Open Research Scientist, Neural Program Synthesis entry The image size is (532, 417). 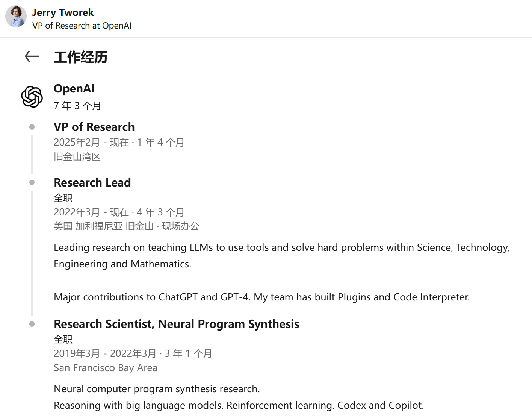176,324
